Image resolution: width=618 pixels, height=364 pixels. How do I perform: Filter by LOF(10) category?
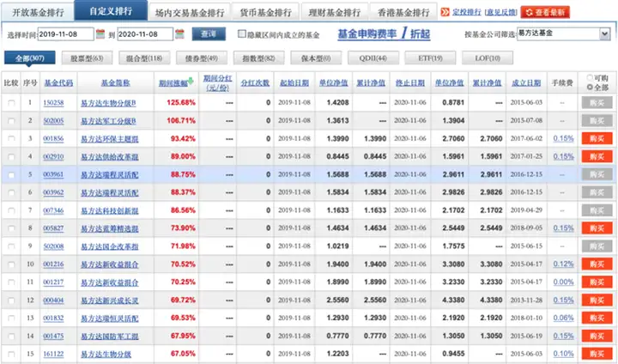pyautogui.click(x=488, y=58)
